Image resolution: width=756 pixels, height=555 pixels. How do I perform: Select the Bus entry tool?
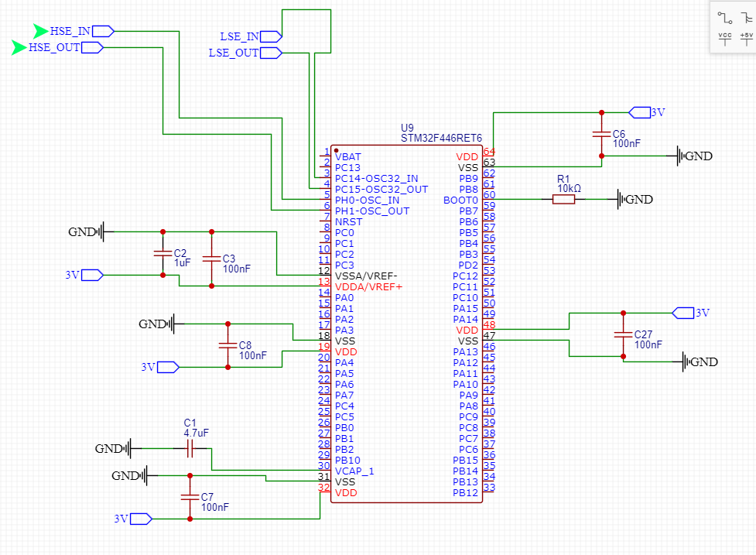click(747, 19)
